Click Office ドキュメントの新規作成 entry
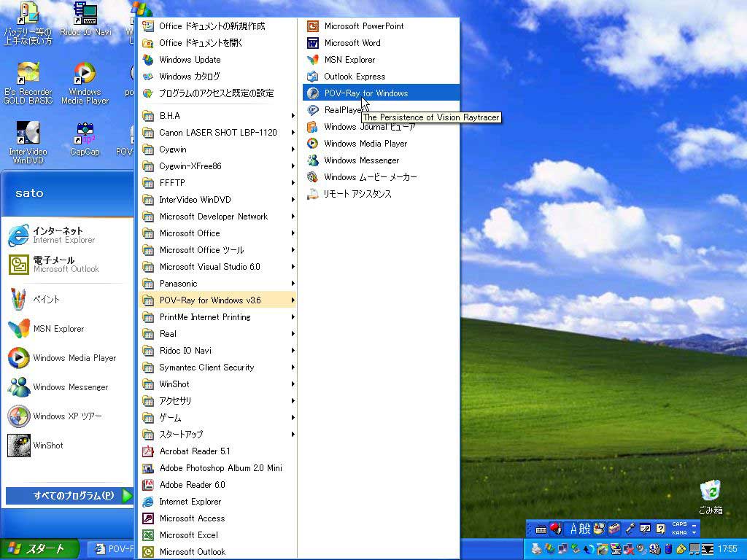747x560 pixels. tap(218, 26)
